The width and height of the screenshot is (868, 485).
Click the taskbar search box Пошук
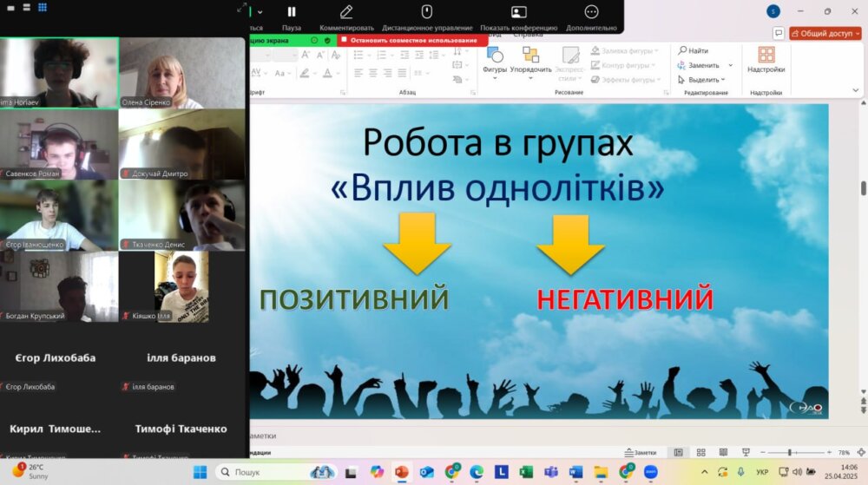(x=275, y=472)
